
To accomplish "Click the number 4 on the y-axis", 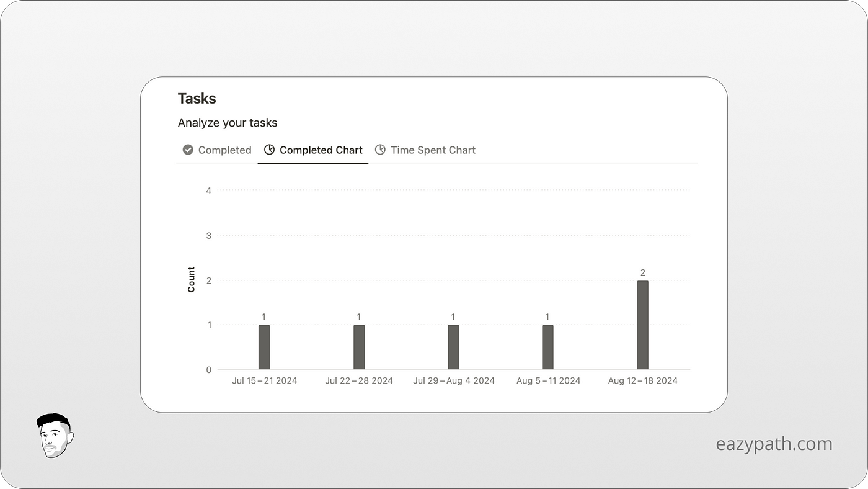I will coord(208,191).
